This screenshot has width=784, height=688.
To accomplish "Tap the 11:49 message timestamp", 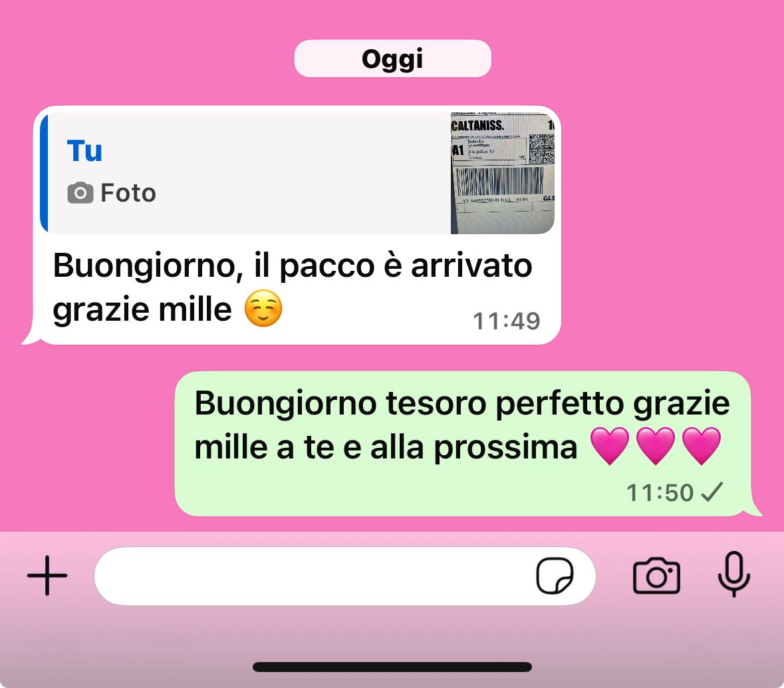I will tap(507, 321).
